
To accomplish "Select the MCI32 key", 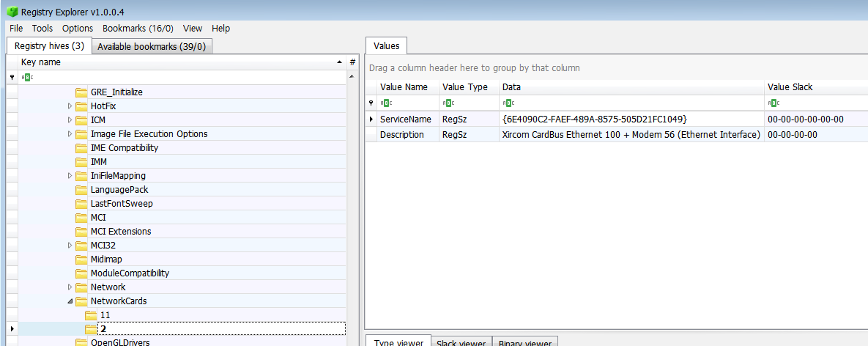I will [103, 245].
